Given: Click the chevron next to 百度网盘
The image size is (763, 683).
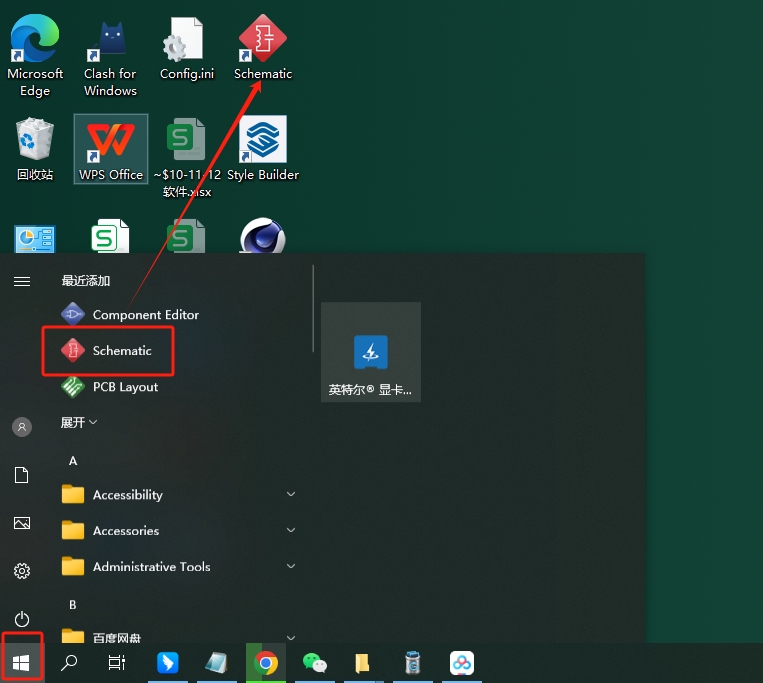Looking at the screenshot, I should tap(291, 638).
